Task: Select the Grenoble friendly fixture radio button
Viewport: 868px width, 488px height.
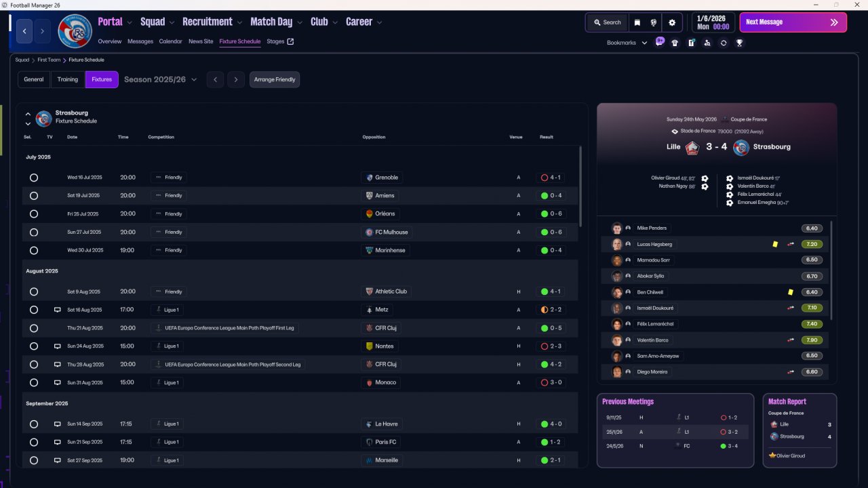Action: (x=34, y=178)
